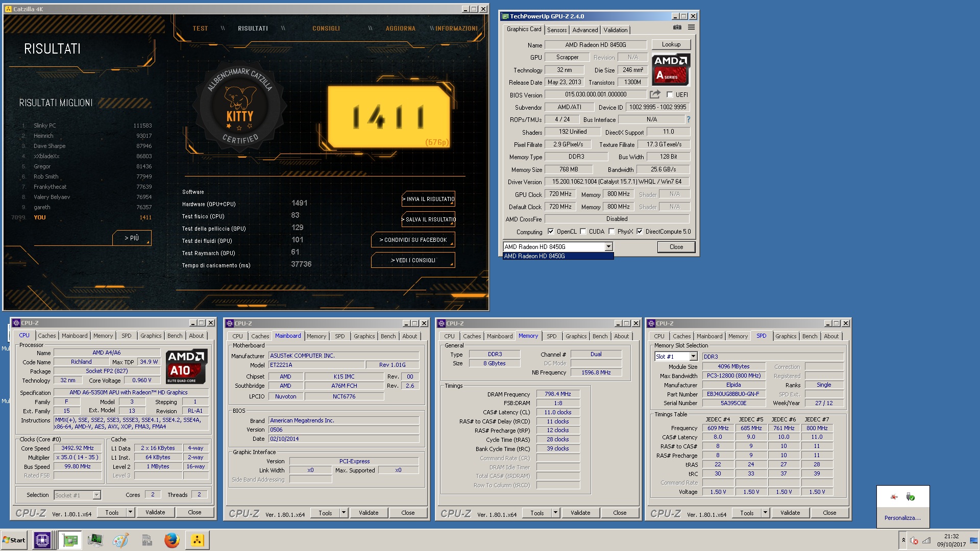Click the yellow 1411 score panel
The height and width of the screenshot is (551, 980).
pos(388,116)
